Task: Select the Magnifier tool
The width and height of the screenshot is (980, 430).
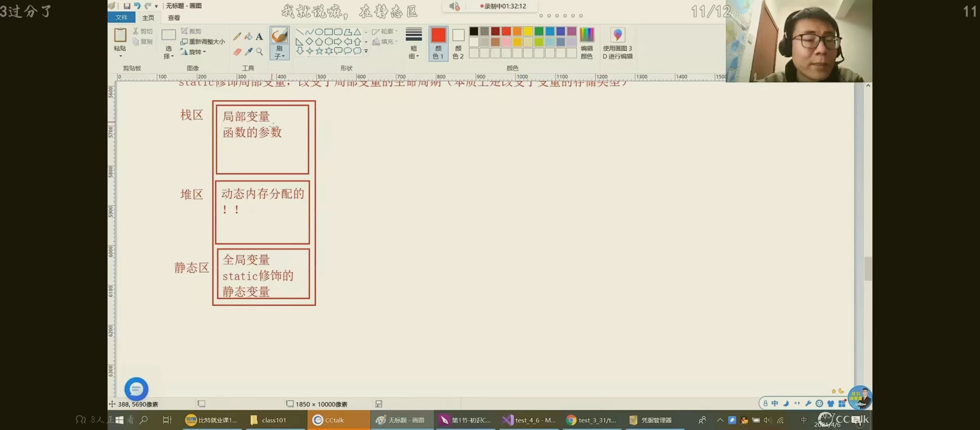Action: [x=259, y=52]
